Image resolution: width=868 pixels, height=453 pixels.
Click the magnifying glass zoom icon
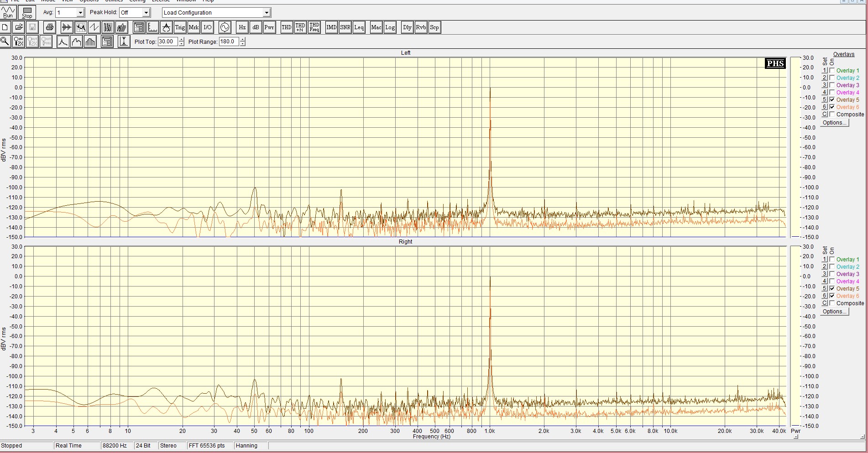click(5, 42)
